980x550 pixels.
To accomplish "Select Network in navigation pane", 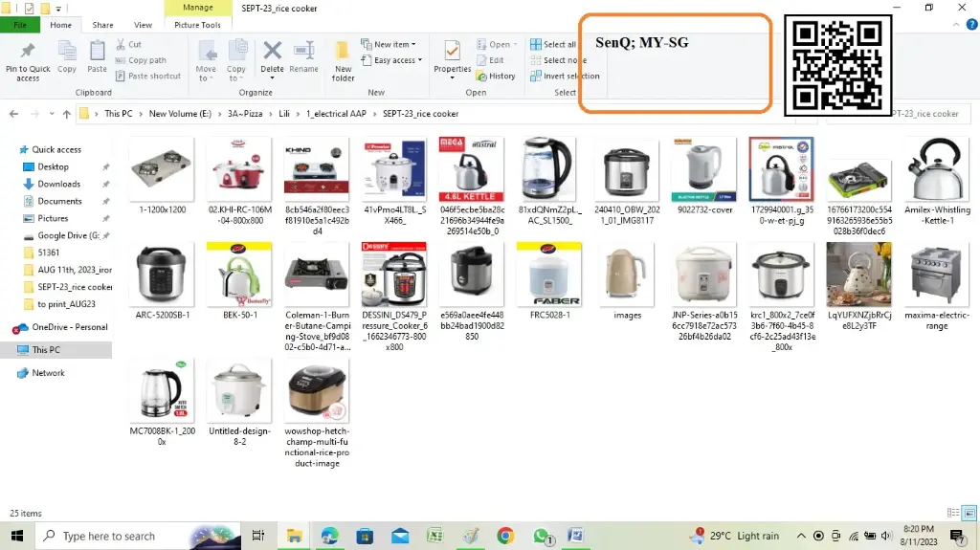I will coord(48,372).
